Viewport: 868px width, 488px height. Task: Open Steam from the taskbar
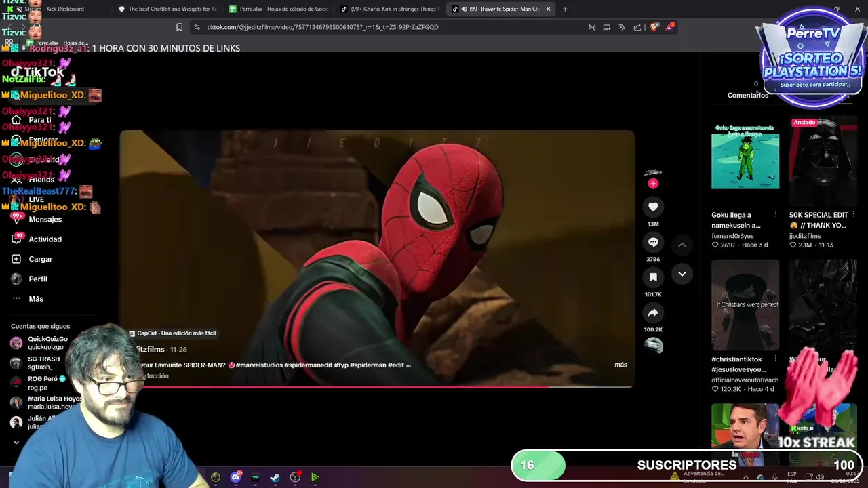275,477
